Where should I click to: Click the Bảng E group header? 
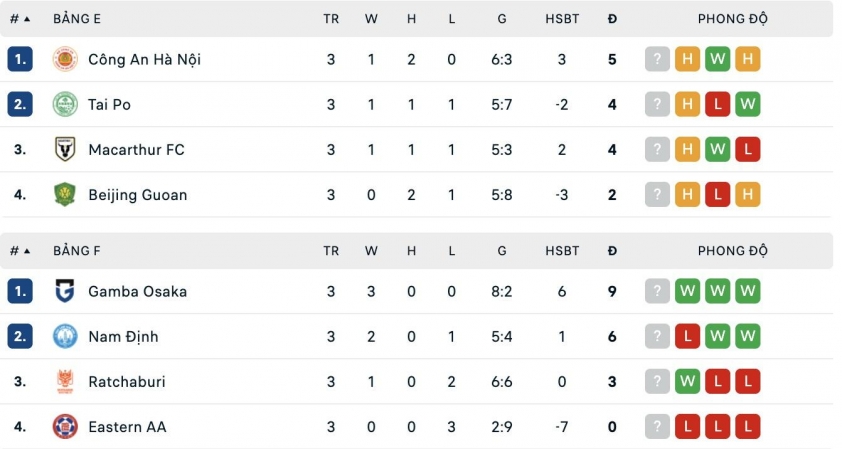pos(77,19)
